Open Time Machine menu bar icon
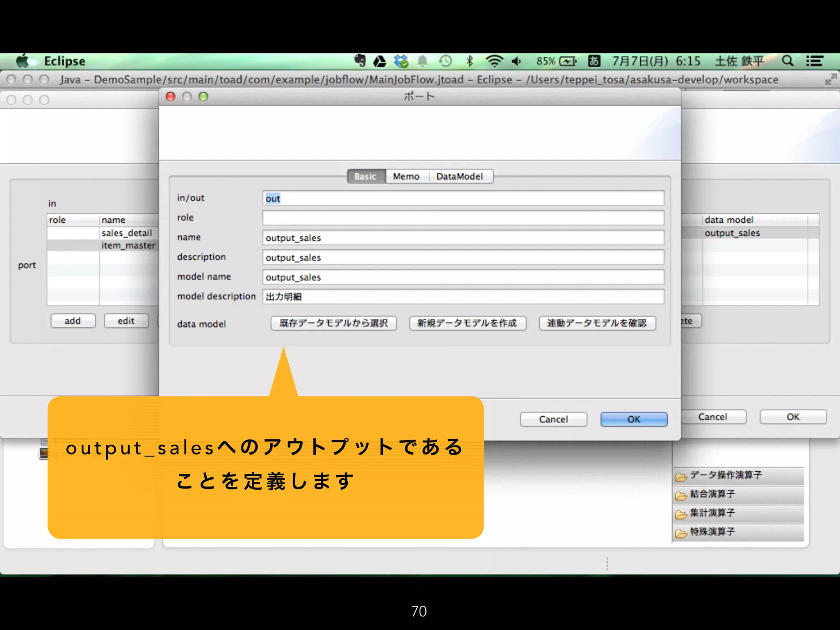The height and width of the screenshot is (630, 840). 445,62
